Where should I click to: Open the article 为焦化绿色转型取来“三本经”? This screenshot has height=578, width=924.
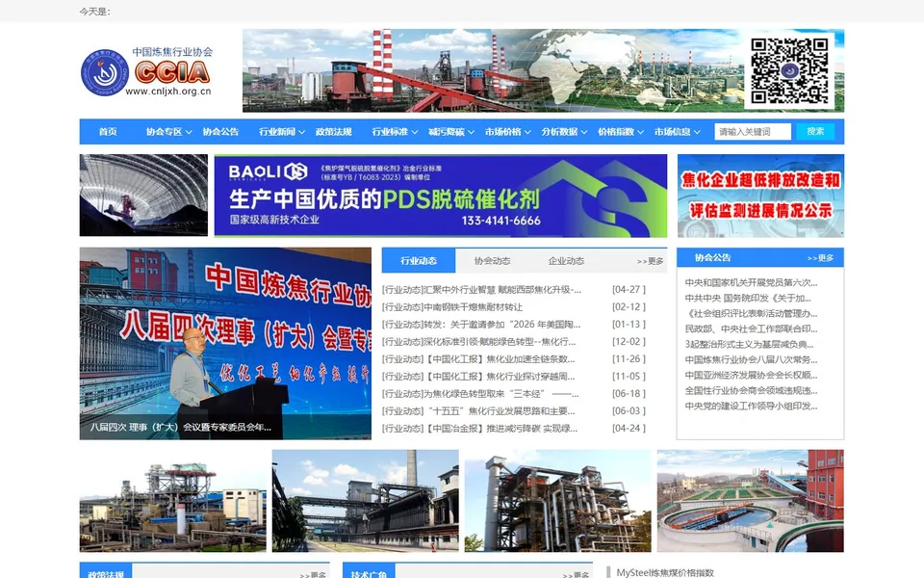coord(480,393)
